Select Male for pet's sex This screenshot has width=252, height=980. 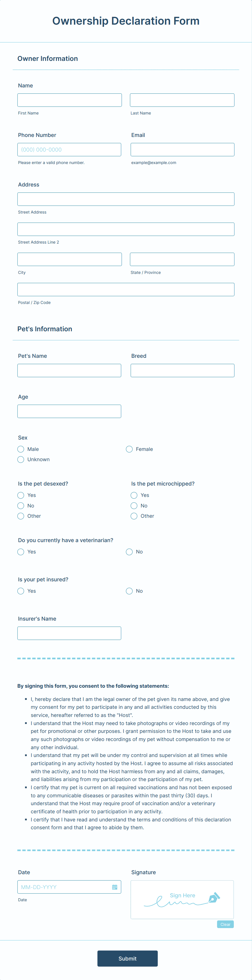pyautogui.click(x=21, y=449)
